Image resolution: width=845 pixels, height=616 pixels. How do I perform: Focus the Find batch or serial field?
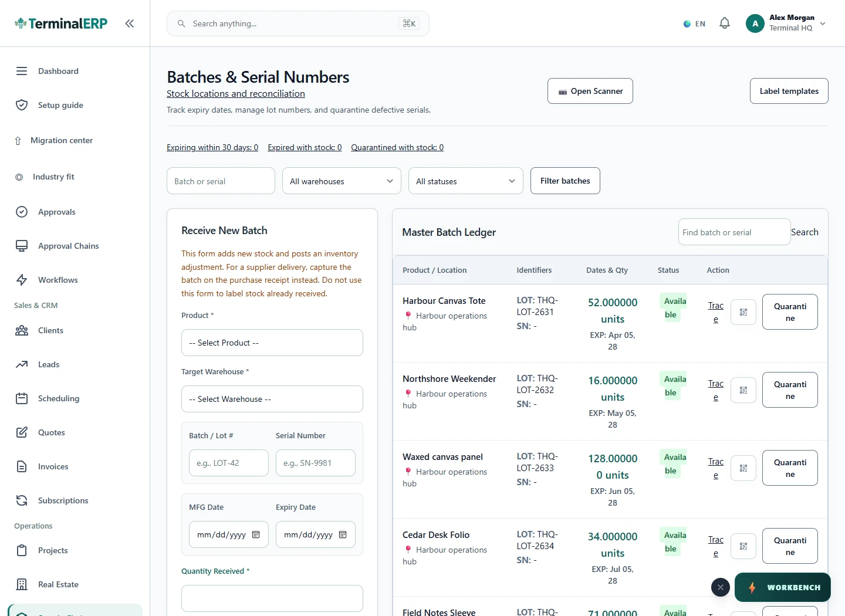tap(735, 232)
